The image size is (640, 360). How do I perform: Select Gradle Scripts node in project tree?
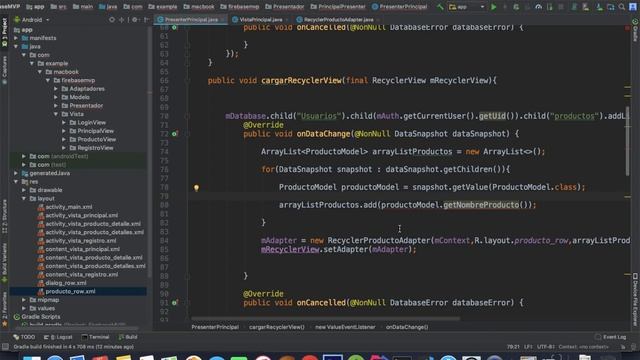(x=40, y=317)
